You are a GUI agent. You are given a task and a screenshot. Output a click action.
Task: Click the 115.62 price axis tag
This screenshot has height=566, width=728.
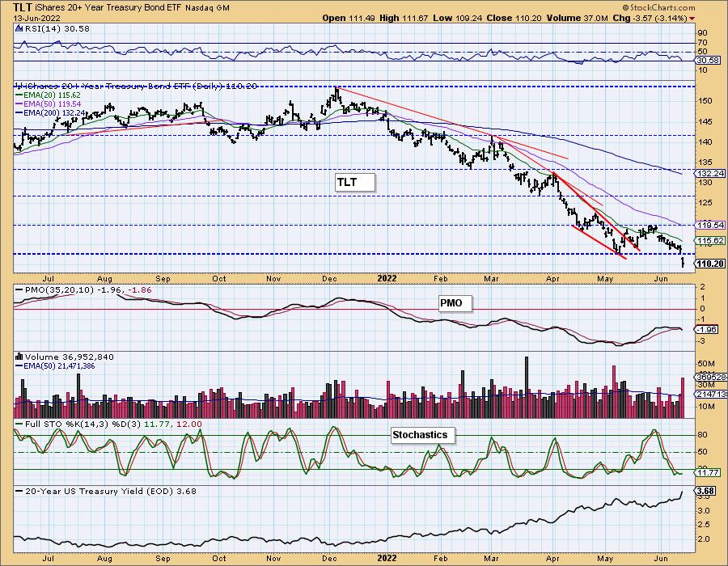(x=711, y=240)
